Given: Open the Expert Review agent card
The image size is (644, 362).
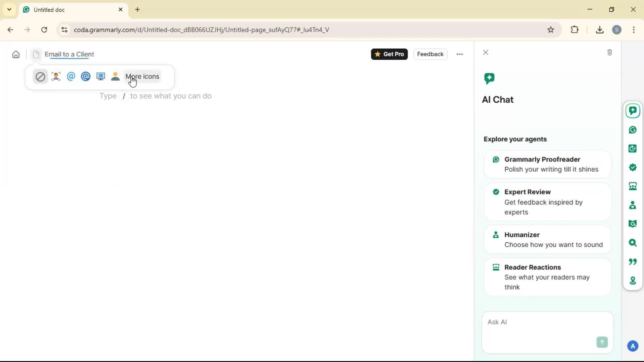Looking at the screenshot, I should click(x=547, y=202).
